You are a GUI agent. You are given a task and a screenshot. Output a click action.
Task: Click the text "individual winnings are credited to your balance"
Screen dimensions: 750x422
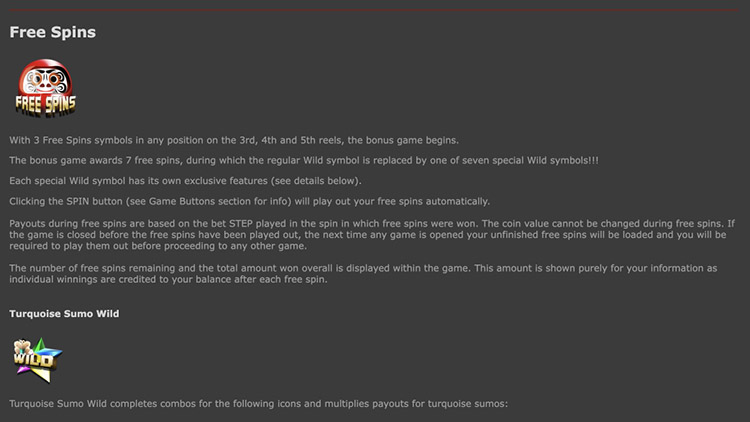point(136,281)
